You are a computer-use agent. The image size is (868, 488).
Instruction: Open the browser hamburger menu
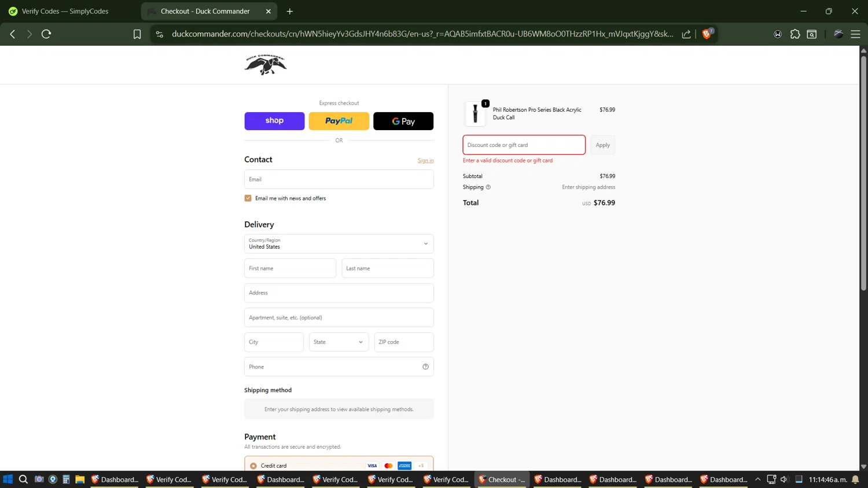click(x=855, y=34)
